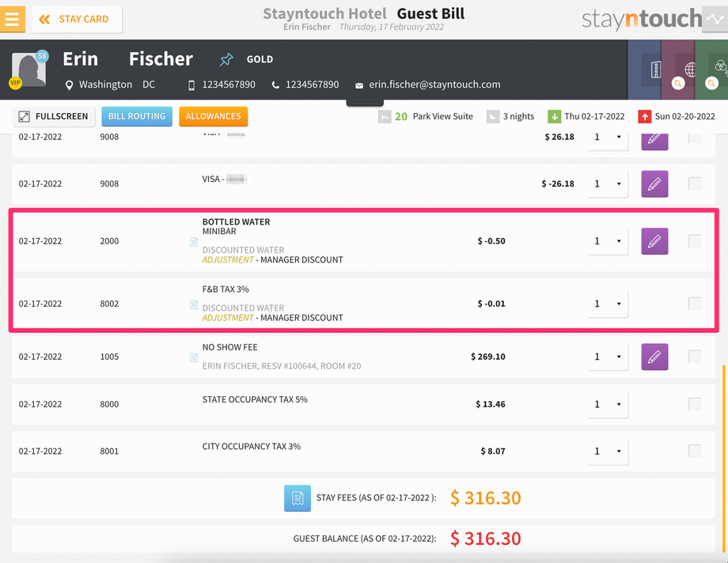This screenshot has width=728, height=563.
Task: Open bill dropdown for State Occupancy Tax
Action: coord(609,404)
